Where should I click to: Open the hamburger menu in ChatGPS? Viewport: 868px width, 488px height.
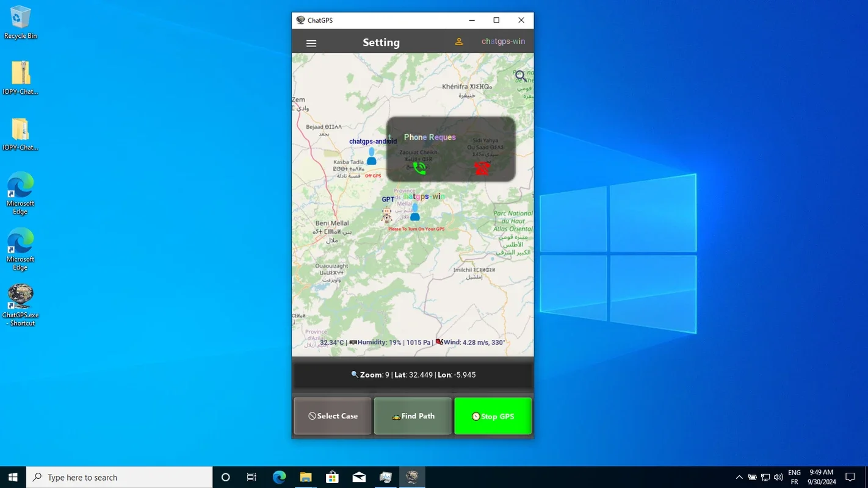311,43
